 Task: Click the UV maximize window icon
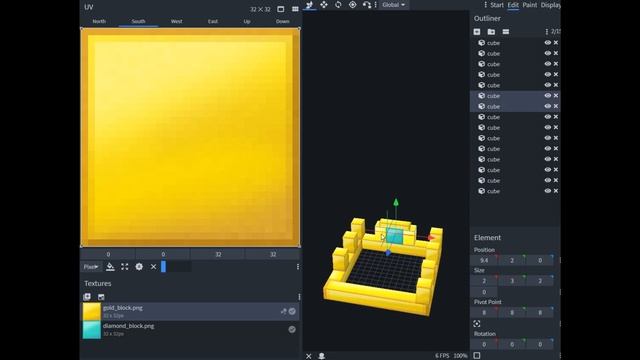[x=280, y=9]
